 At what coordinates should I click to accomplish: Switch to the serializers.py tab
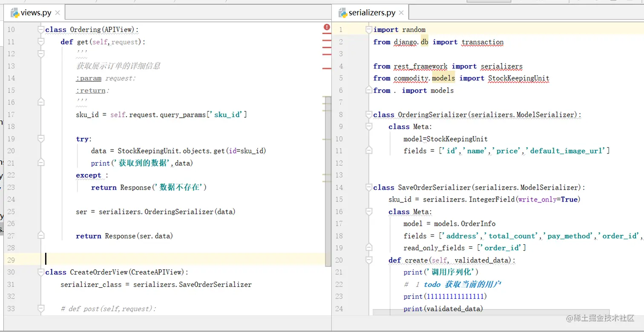click(370, 13)
